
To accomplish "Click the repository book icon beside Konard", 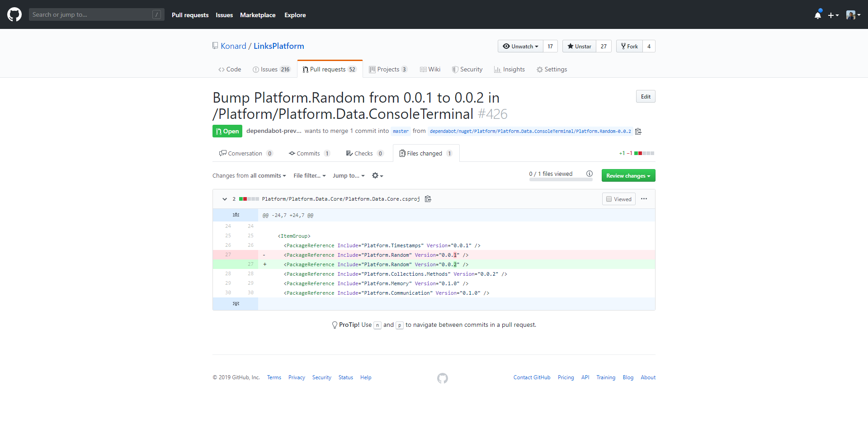I will pos(215,45).
